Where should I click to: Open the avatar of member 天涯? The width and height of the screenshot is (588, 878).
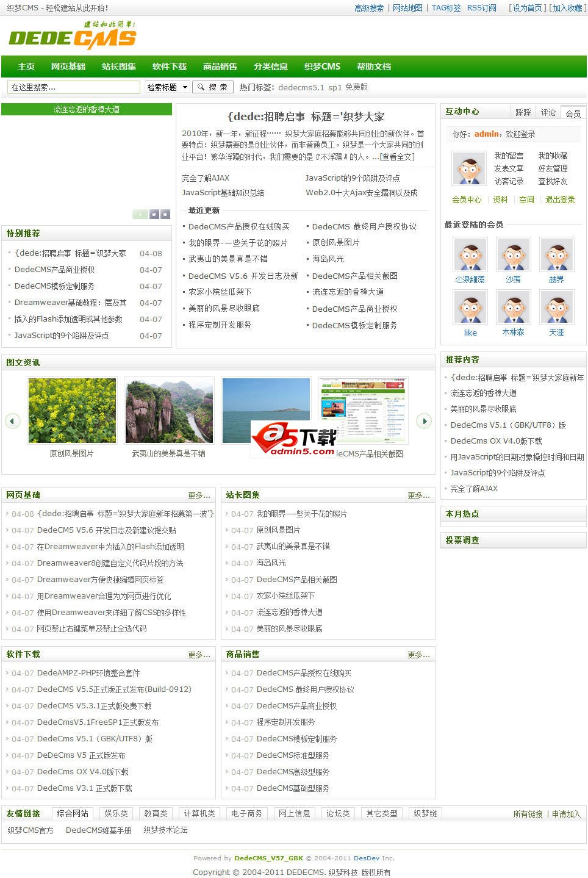[x=556, y=308]
